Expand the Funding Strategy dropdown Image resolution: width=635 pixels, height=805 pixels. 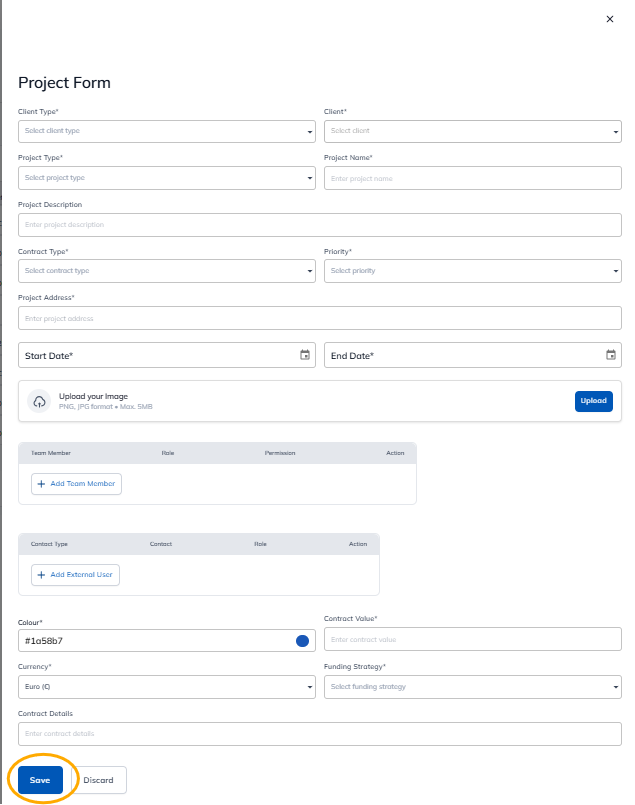472,687
